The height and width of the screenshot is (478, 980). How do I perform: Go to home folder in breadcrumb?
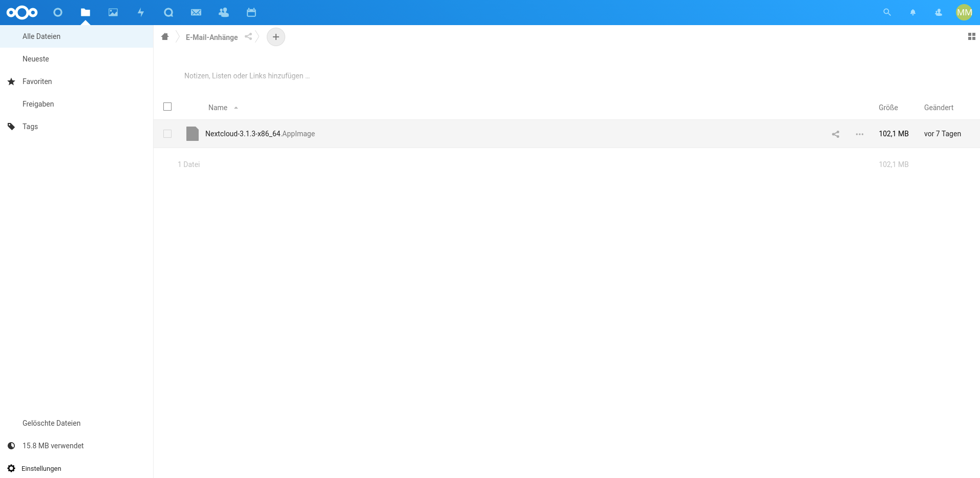pyautogui.click(x=165, y=36)
